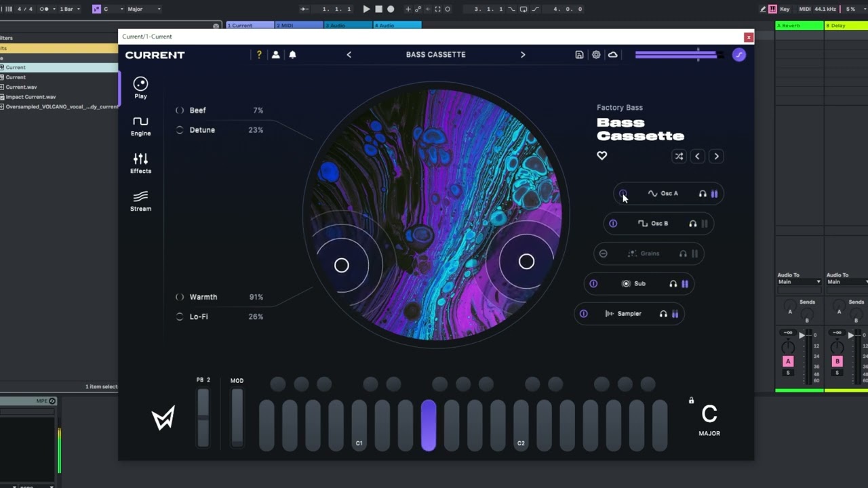Open the Audio To Main dropdown on A Reverb
The image size is (868, 488).
pos(799,282)
